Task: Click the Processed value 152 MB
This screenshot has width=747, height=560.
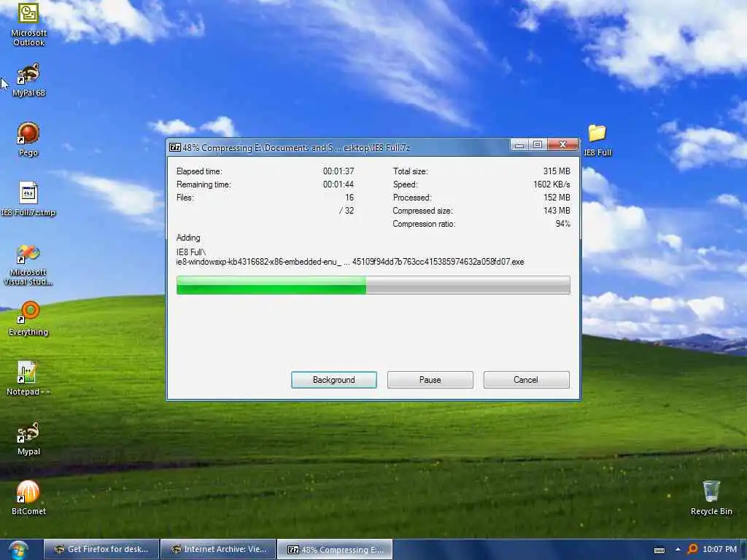Action: point(557,198)
